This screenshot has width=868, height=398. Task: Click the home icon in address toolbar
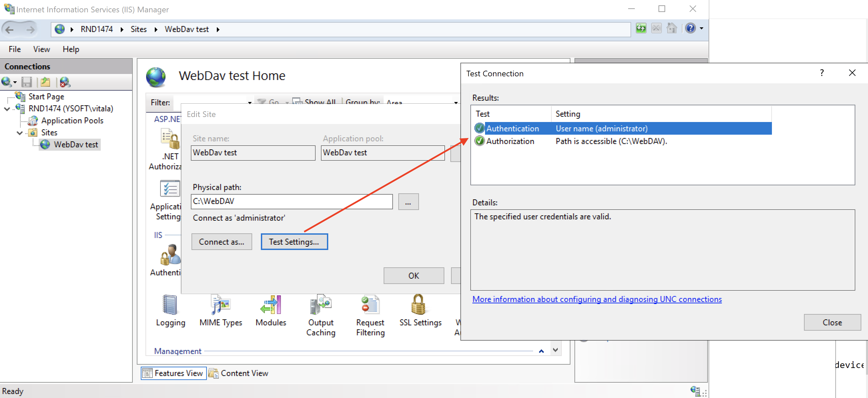click(671, 28)
